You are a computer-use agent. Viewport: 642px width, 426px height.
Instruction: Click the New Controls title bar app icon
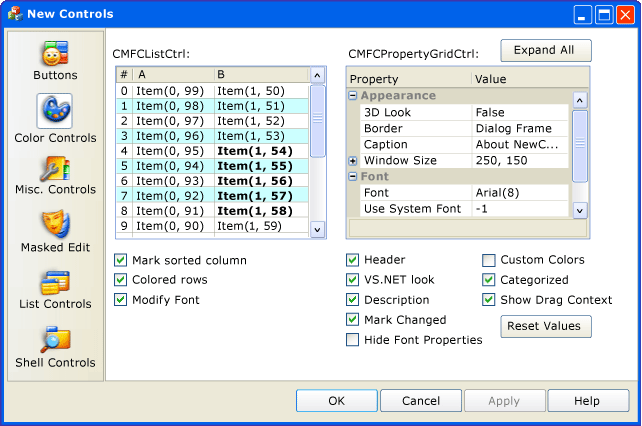pos(15,14)
